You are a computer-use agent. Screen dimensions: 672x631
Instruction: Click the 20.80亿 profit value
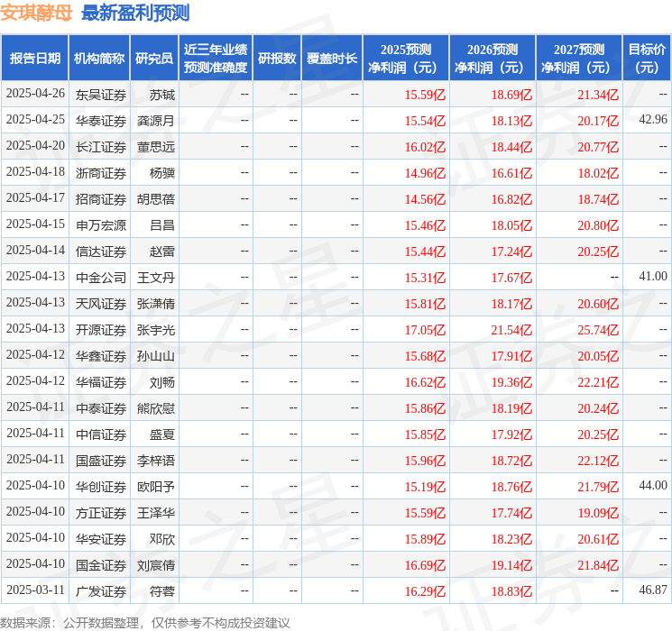click(598, 225)
